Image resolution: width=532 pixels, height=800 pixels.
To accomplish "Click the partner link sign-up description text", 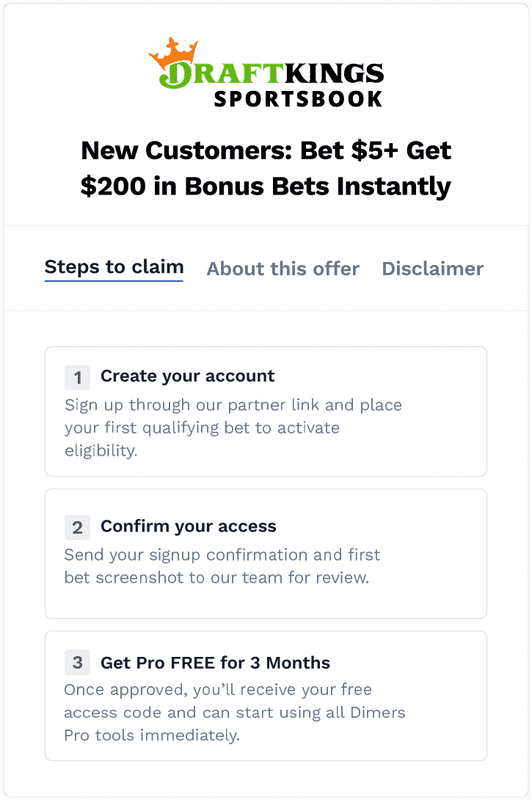I will coord(233,427).
